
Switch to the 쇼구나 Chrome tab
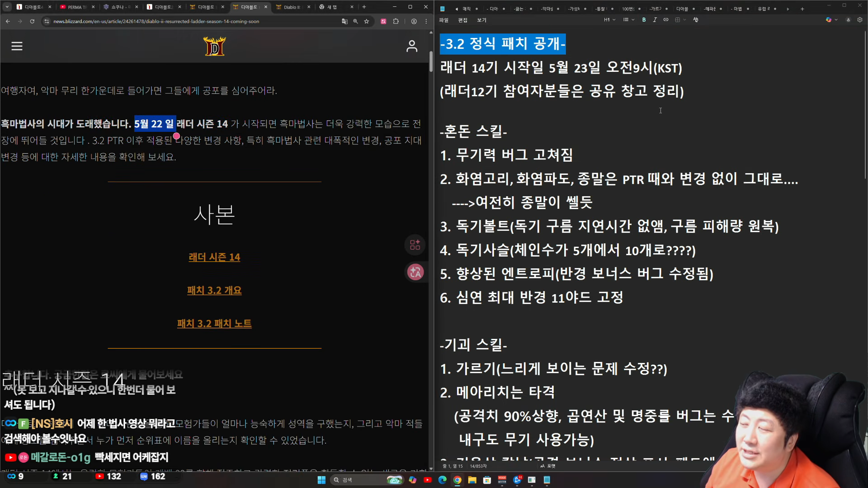pyautogui.click(x=120, y=7)
